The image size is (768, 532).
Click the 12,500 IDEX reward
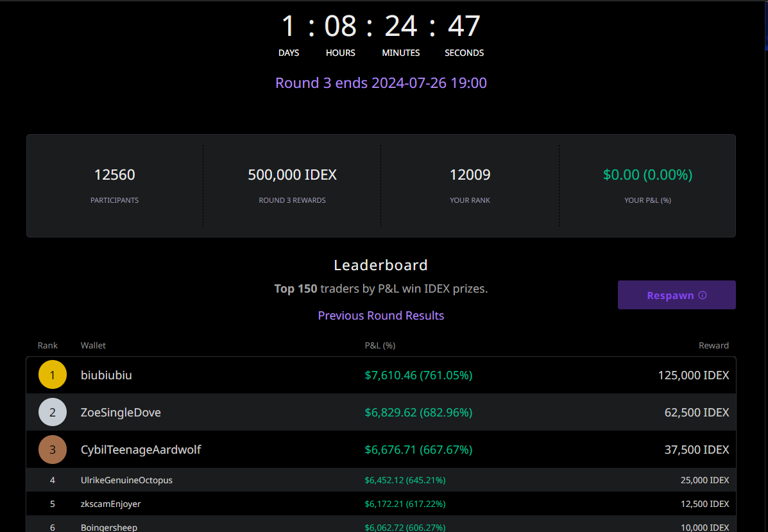(705, 504)
